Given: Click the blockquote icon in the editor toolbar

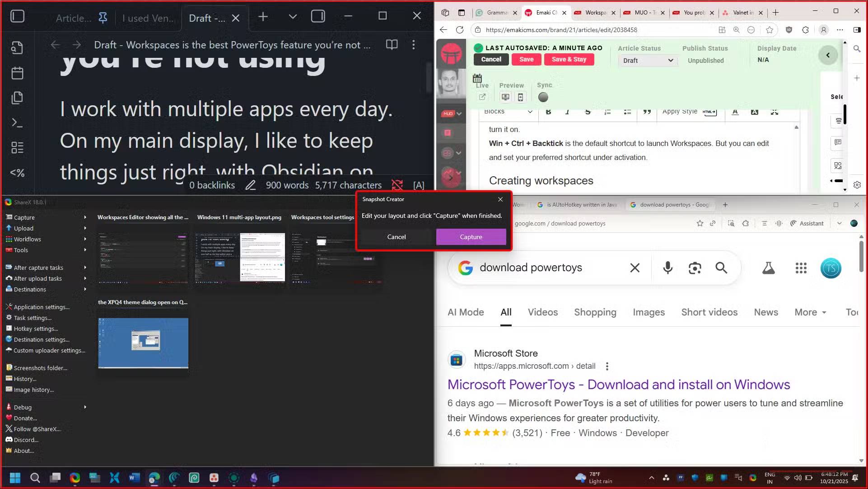Looking at the screenshot, I should [x=647, y=112].
